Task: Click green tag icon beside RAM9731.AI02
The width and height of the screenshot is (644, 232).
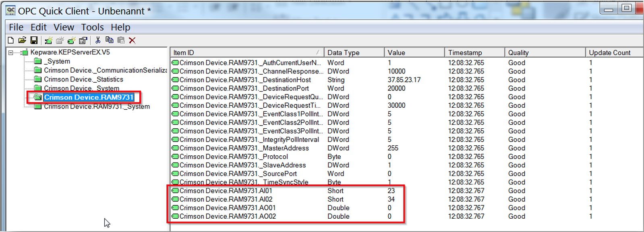Action: click(175, 199)
